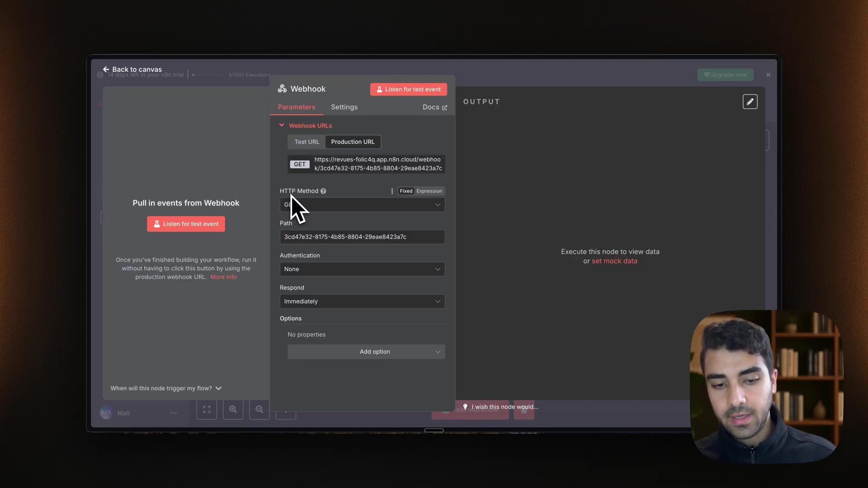The height and width of the screenshot is (488, 868).
Task: Open the Respond dropdown set to Immediately
Action: 362,301
